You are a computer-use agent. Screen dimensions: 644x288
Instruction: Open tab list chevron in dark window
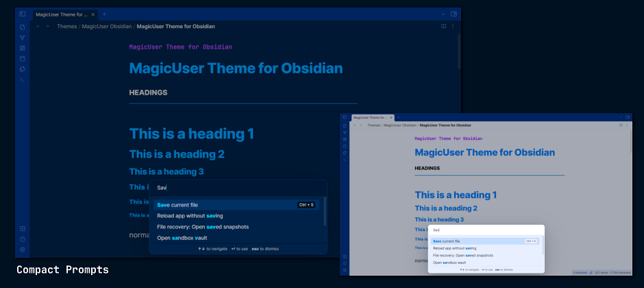[443, 14]
